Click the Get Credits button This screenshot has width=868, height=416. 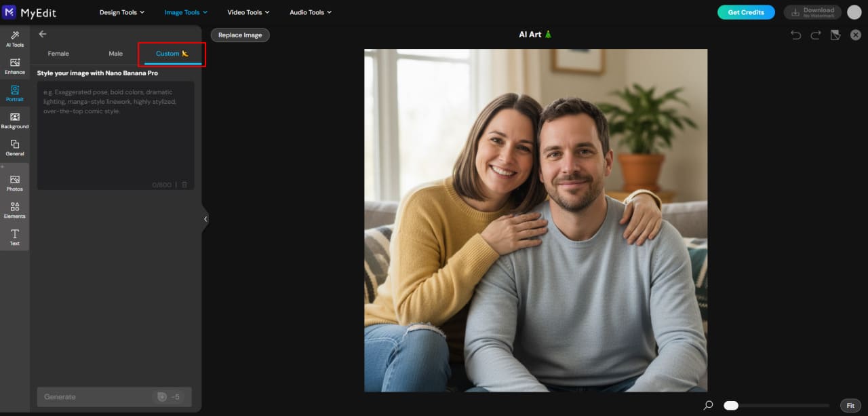pyautogui.click(x=746, y=12)
